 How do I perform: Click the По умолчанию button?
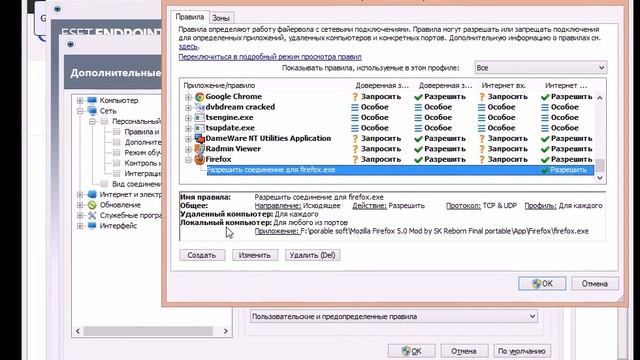point(522,351)
